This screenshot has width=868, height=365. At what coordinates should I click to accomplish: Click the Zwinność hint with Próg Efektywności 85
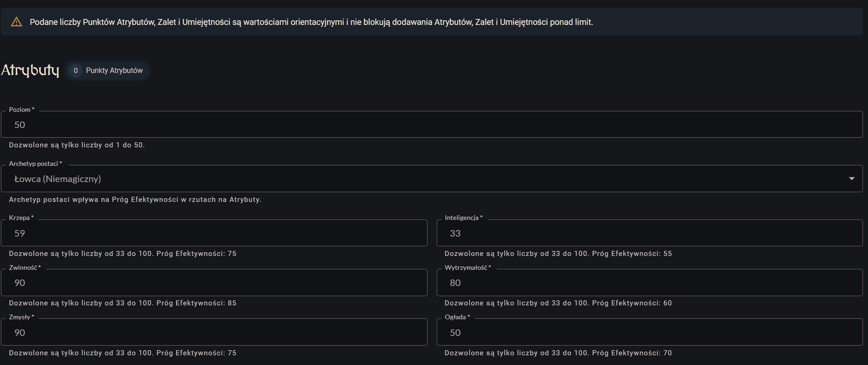pyautogui.click(x=122, y=303)
